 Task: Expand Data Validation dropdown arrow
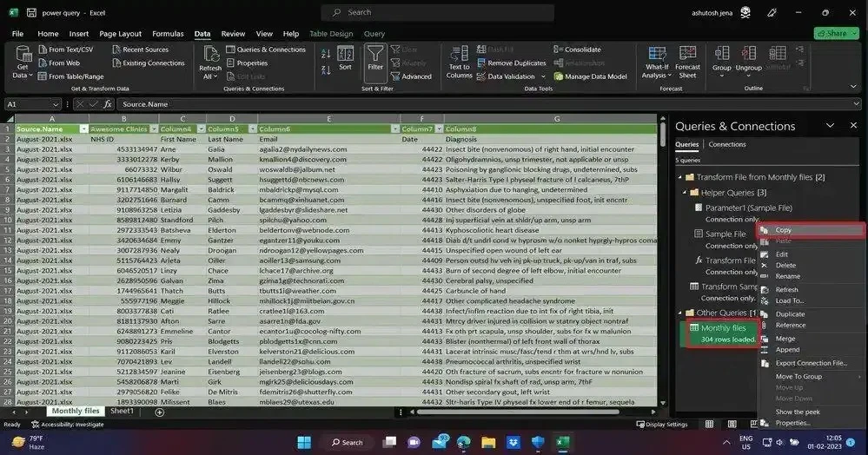click(x=543, y=76)
